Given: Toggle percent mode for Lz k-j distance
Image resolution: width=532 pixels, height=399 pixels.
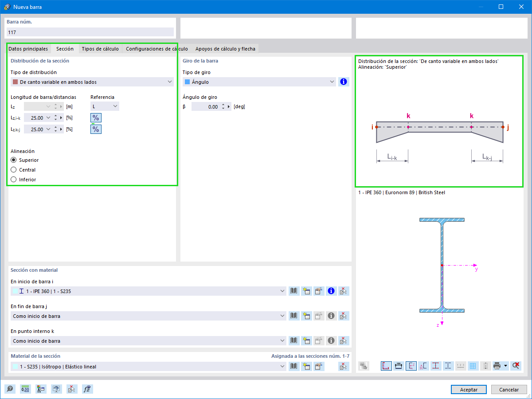Looking at the screenshot, I should [x=96, y=129].
